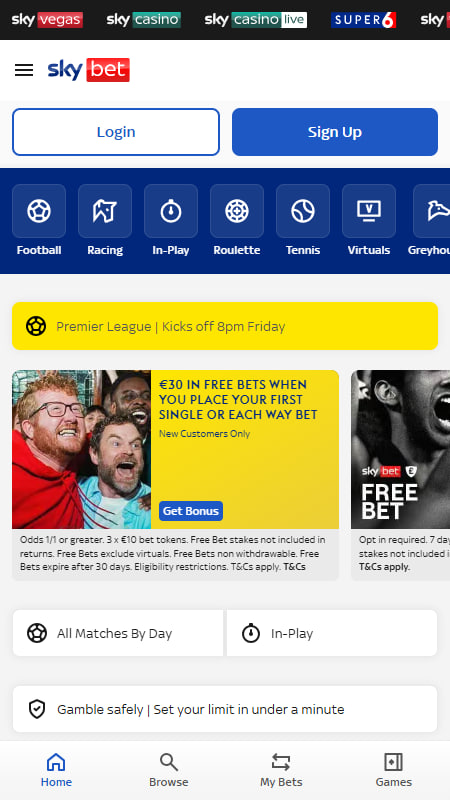Open the Super 6 link
This screenshot has height=800, width=450.
pyautogui.click(x=363, y=20)
